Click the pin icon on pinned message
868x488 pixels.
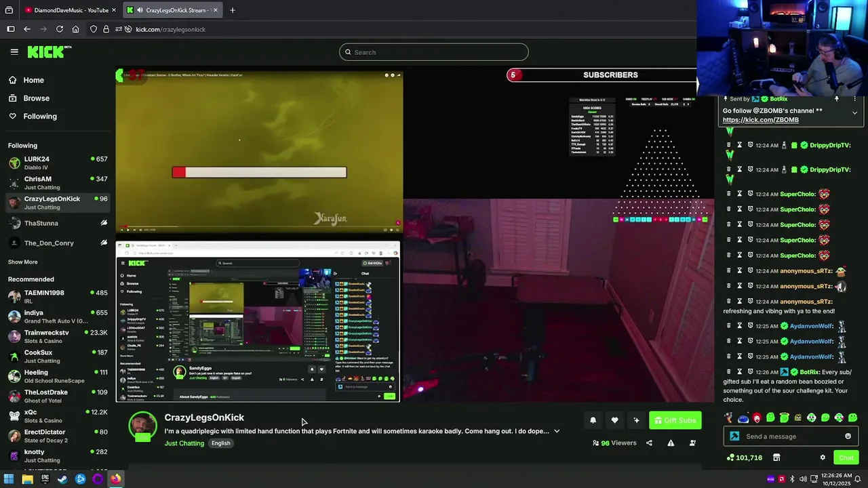click(836, 99)
